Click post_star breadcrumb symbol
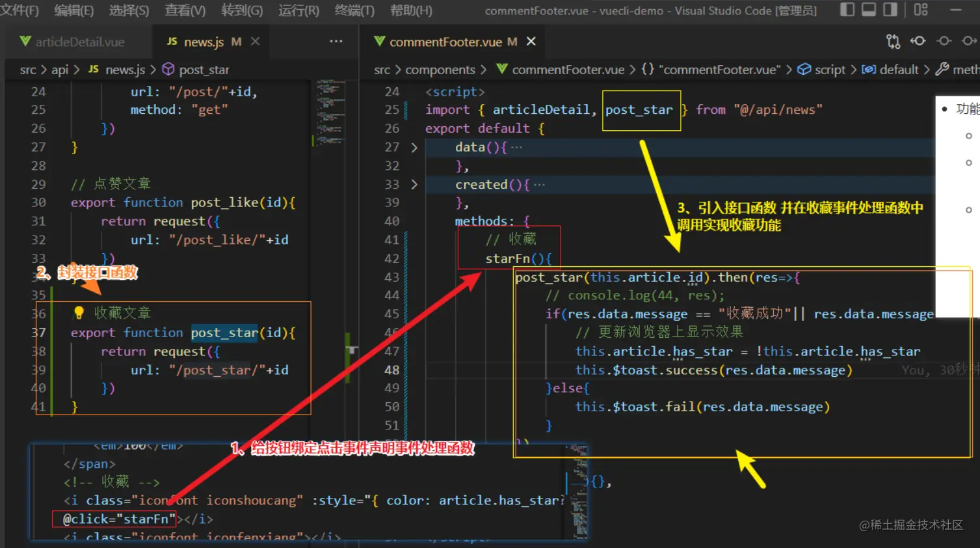The height and width of the screenshot is (548, 980). (x=204, y=70)
